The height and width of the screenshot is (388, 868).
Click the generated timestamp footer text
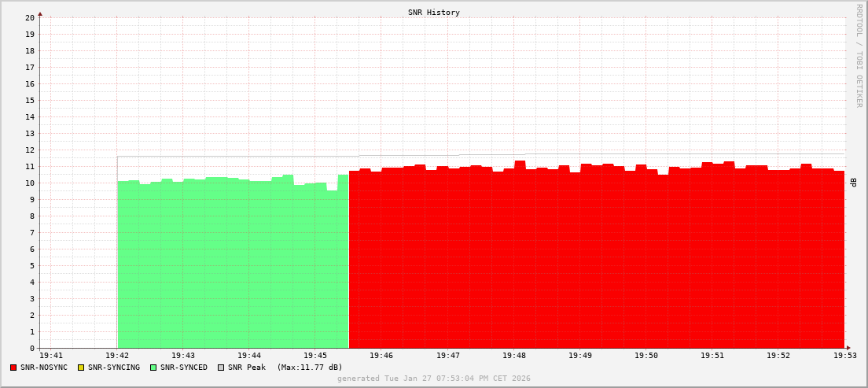point(434,379)
